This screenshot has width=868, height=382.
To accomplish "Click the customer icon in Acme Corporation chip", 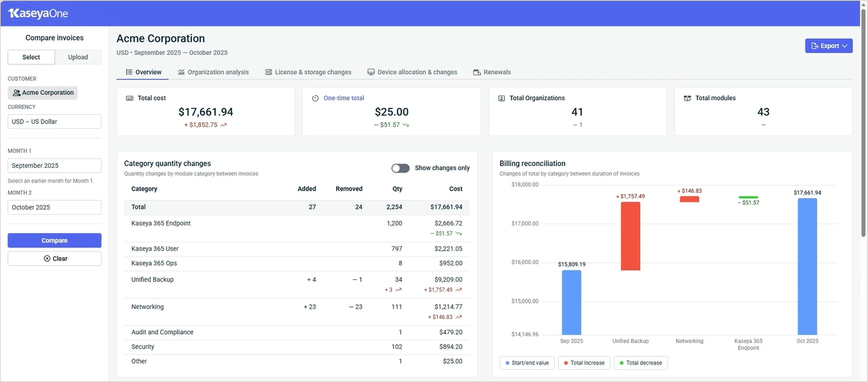I will [x=17, y=93].
